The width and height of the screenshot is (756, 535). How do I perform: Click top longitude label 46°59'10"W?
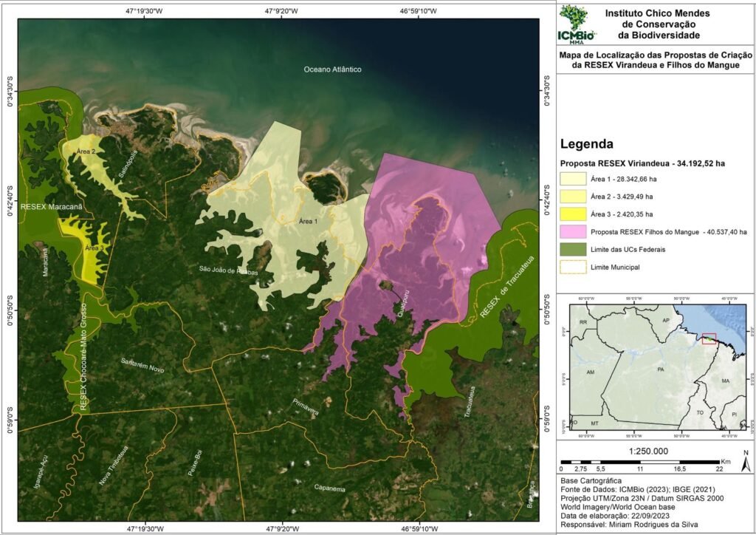(419, 11)
